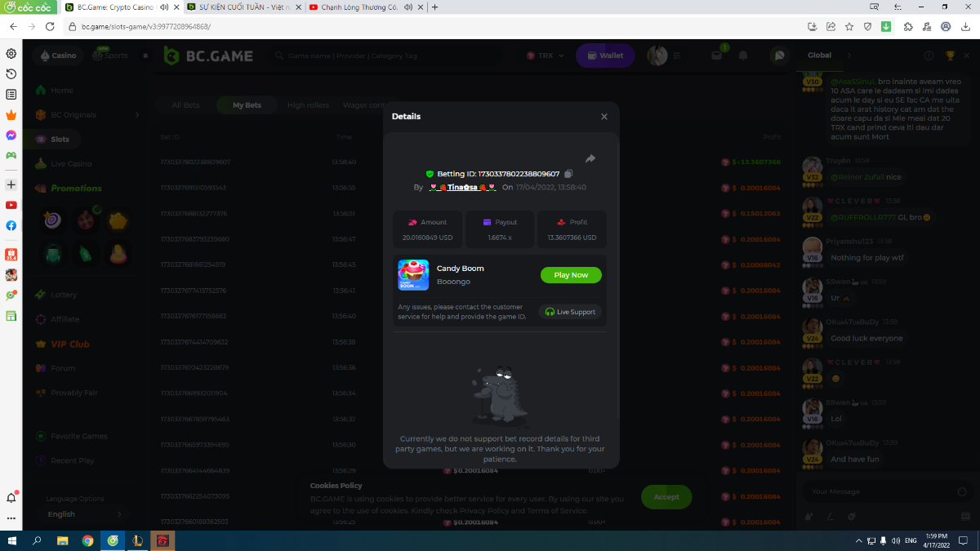Switch to the All Bets tab
Viewport: 980px width, 551px height.
(x=185, y=105)
